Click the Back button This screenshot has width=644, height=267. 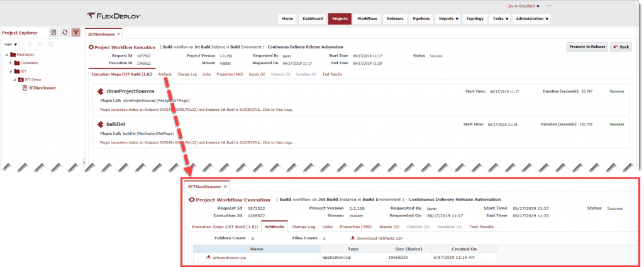tap(621, 47)
